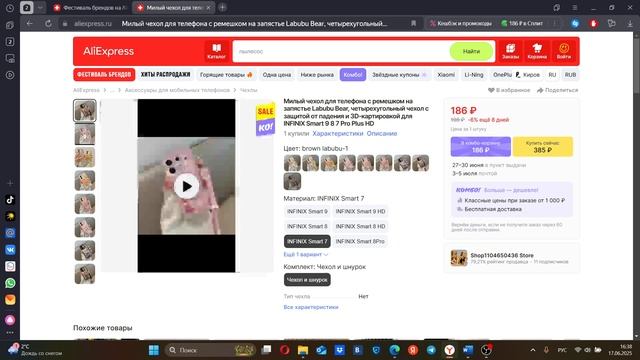Expand the hidden breadcrumb ellipsis
This screenshot has width=640, height=360.
coord(112,90)
